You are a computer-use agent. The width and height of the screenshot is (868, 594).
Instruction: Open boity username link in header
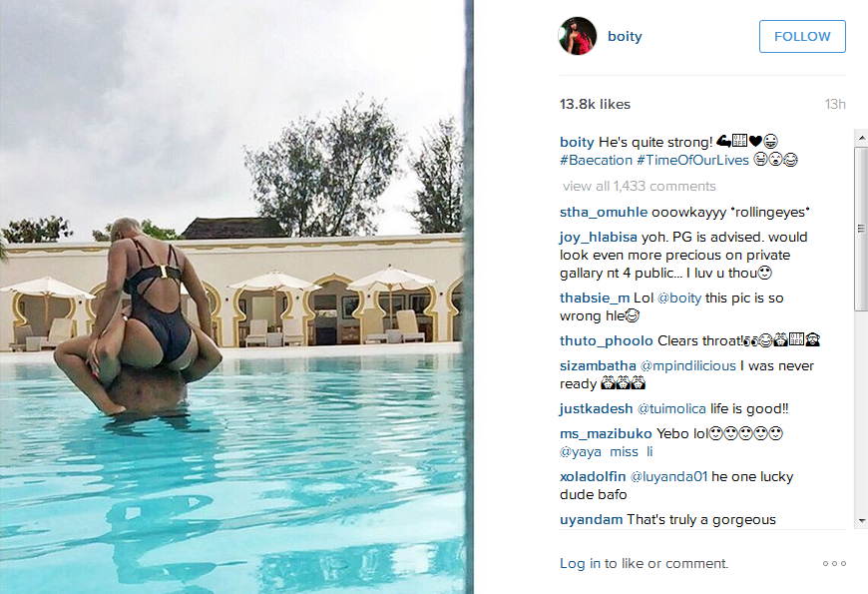625,37
